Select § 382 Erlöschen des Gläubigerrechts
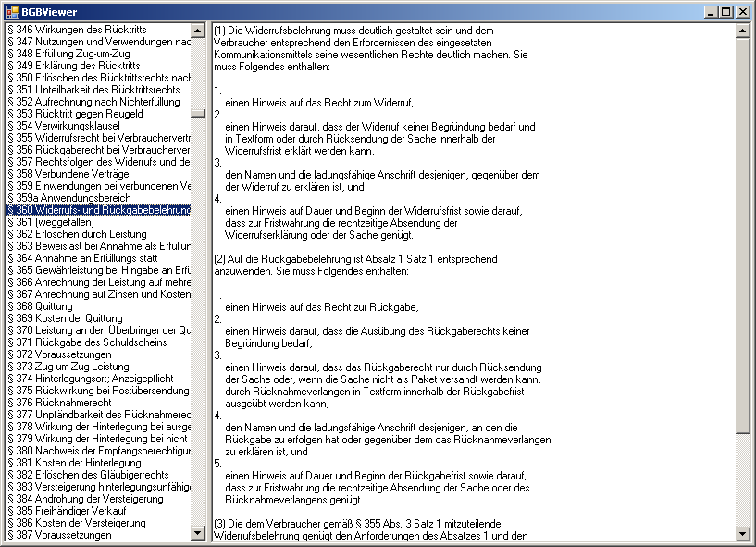 98,476
